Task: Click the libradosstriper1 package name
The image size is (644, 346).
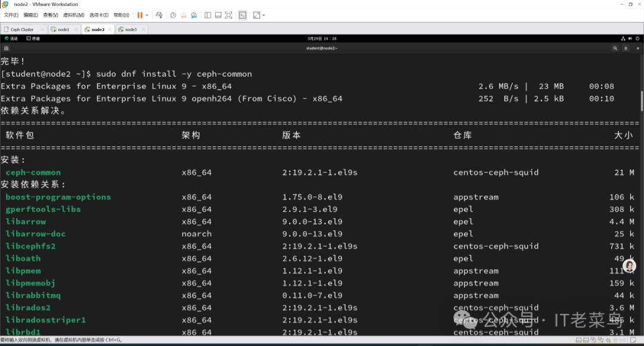Action: point(45,320)
